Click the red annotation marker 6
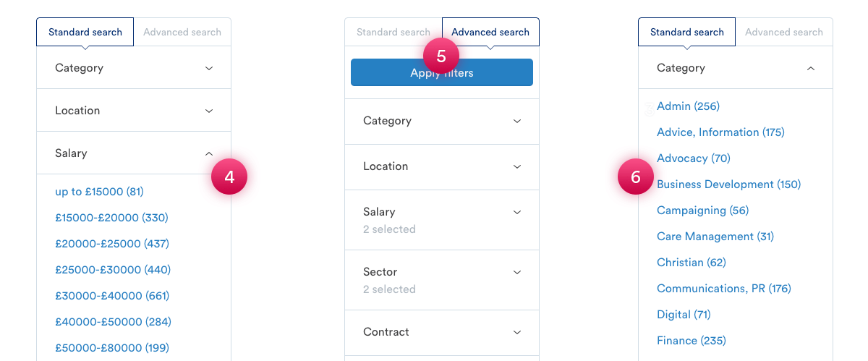The image size is (868, 361). pyautogui.click(x=636, y=177)
